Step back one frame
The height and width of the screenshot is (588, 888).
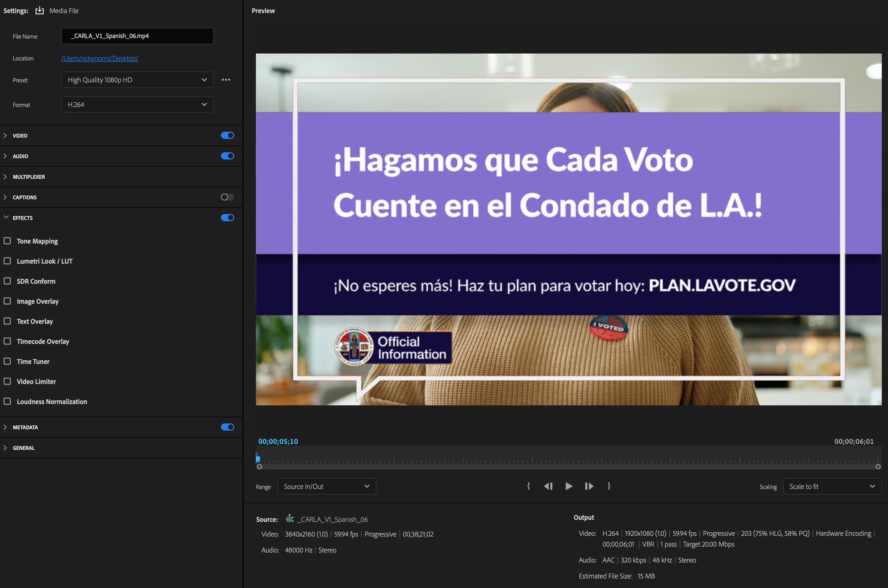coord(548,486)
